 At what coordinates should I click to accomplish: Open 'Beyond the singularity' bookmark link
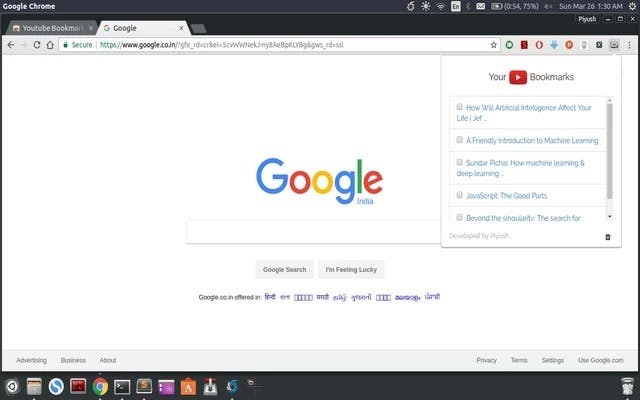tap(523, 218)
